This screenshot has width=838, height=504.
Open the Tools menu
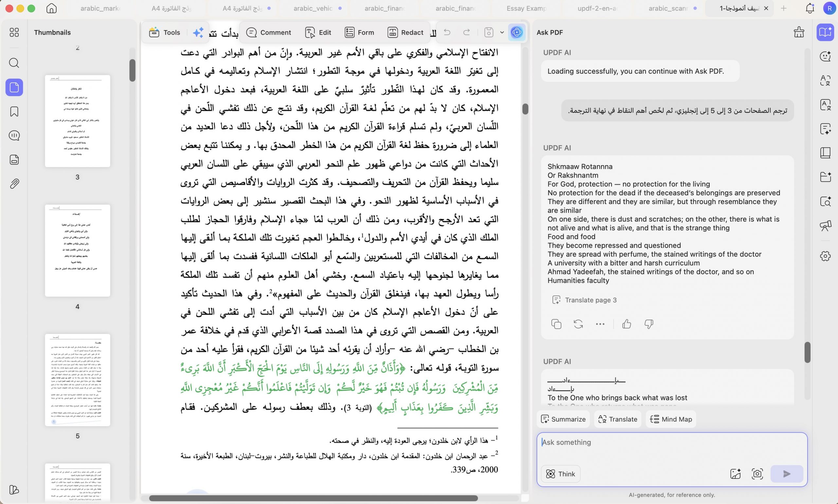[164, 32]
